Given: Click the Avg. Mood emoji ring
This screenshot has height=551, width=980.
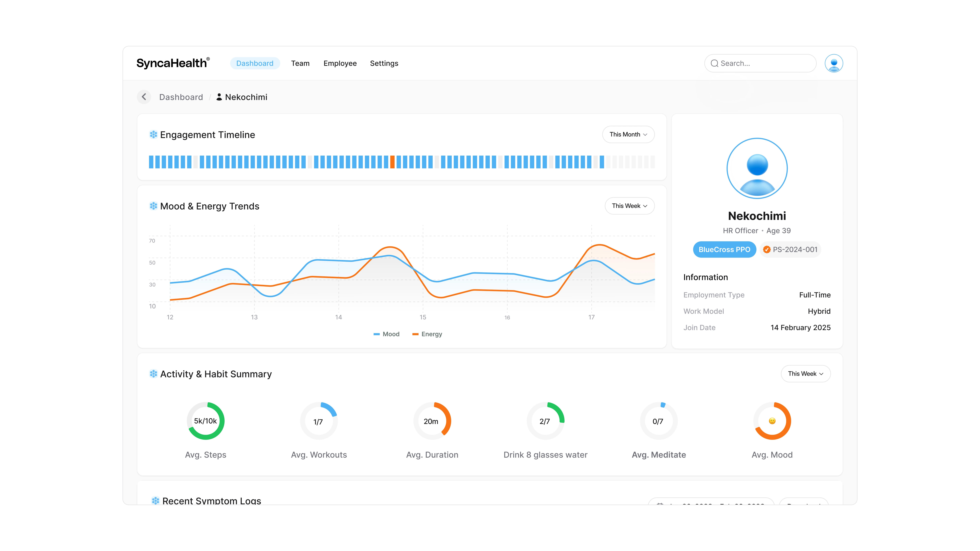Looking at the screenshot, I should pos(772,421).
